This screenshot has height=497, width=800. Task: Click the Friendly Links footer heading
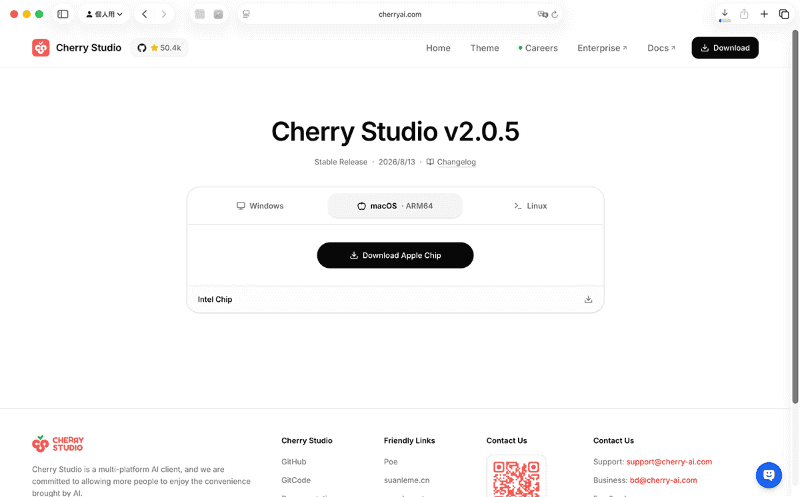click(409, 440)
